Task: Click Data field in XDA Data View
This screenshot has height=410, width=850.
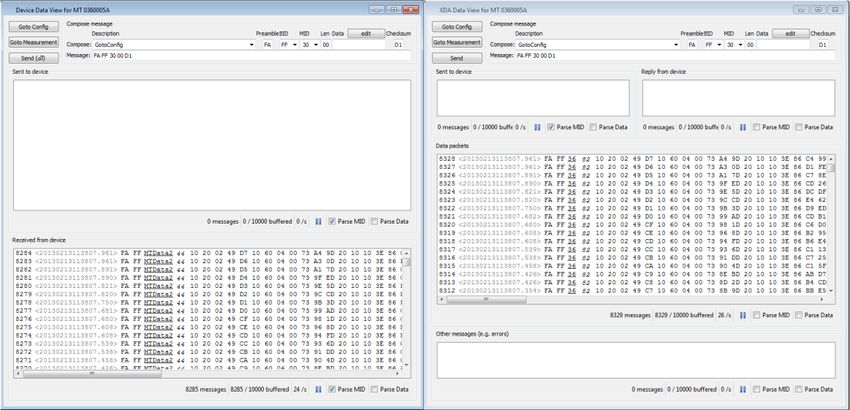Action: click(783, 45)
